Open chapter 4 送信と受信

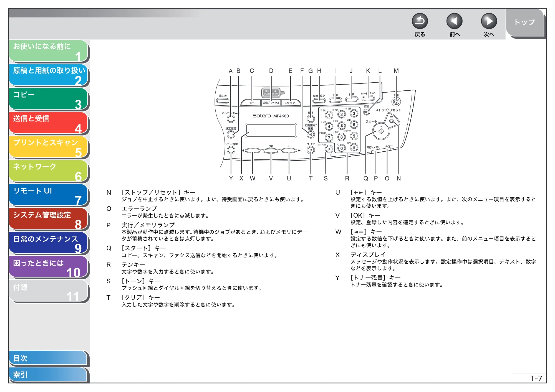coord(49,123)
